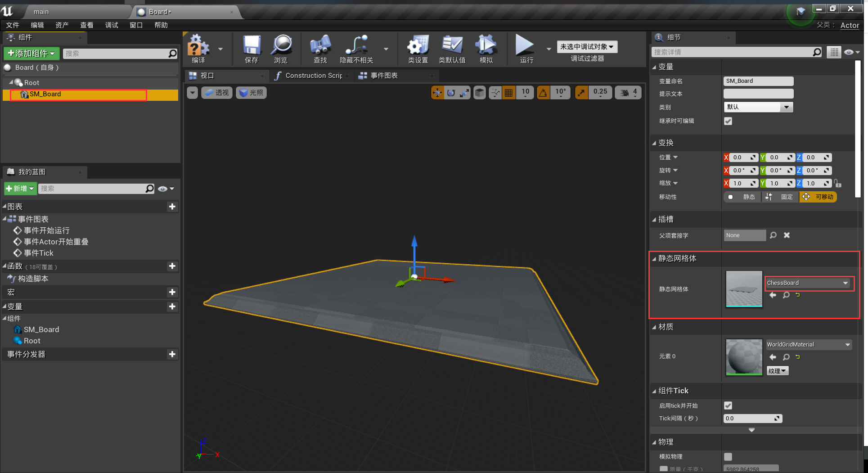Click the Compile (编译) toolbar icon
Viewport: 868px width, 473px height.
click(x=198, y=46)
